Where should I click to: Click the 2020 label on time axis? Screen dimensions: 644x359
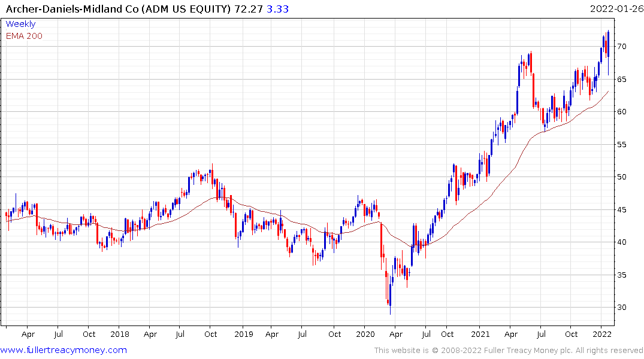(365, 334)
